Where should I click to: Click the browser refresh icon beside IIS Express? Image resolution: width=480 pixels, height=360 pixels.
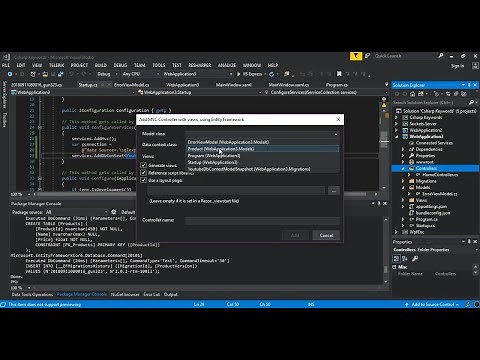tap(272, 74)
